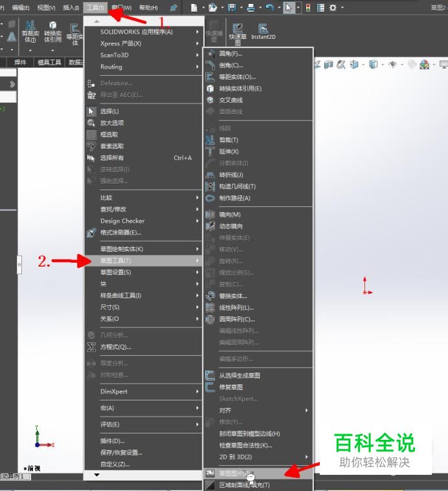Expand the ScanTo3D submenu

click(144, 55)
